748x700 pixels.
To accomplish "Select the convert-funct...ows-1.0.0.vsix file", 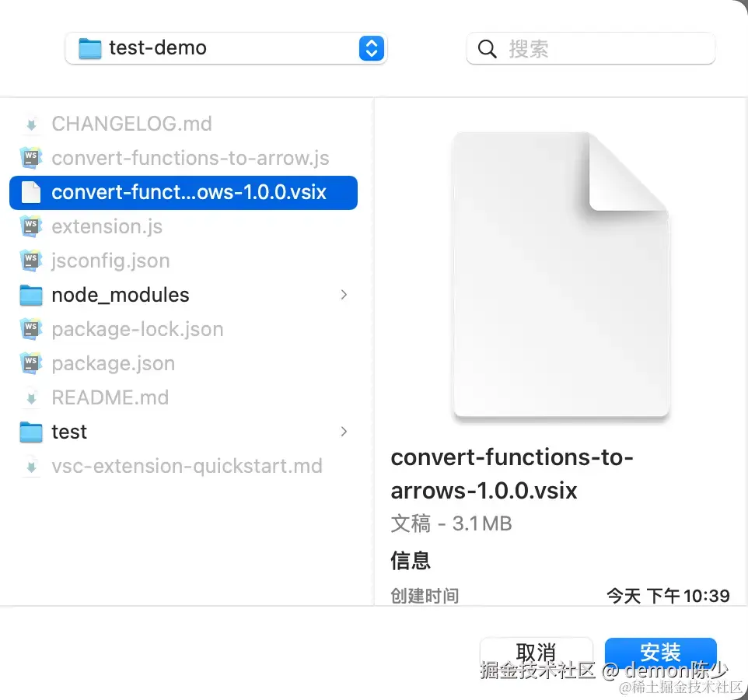I will [188, 192].
